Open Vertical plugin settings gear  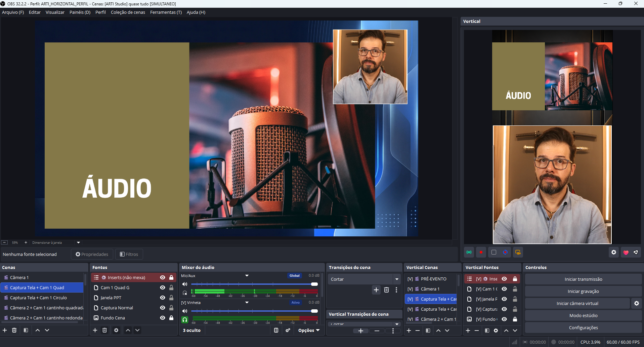pyautogui.click(x=614, y=252)
